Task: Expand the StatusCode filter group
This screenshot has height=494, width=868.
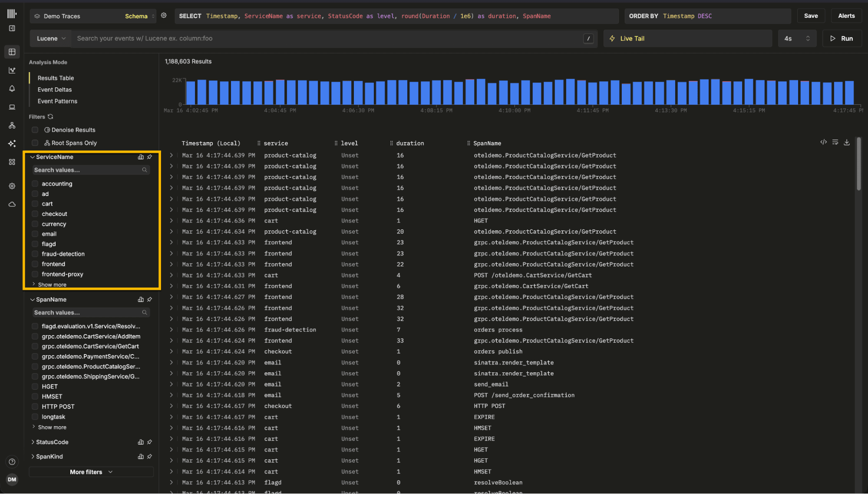Action: [x=52, y=442]
